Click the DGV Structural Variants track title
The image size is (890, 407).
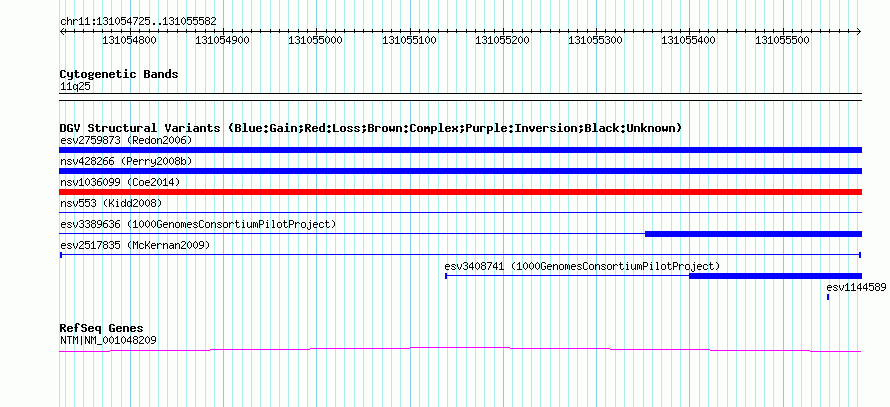click(x=371, y=128)
